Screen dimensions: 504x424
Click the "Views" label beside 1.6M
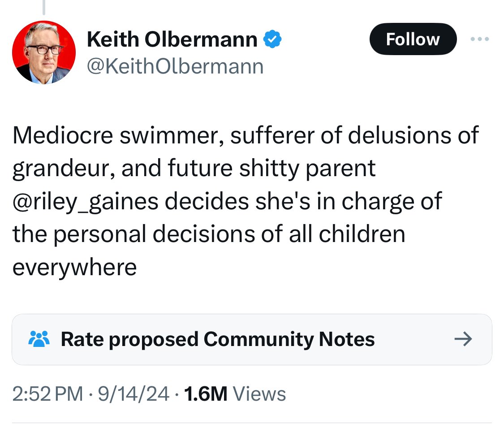pyautogui.click(x=260, y=394)
